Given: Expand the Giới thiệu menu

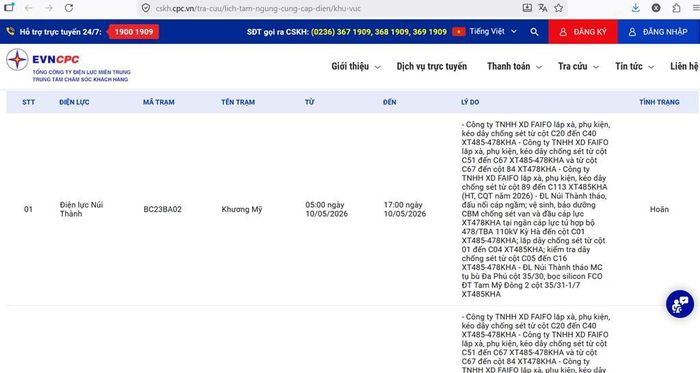Looking at the screenshot, I should [x=356, y=66].
